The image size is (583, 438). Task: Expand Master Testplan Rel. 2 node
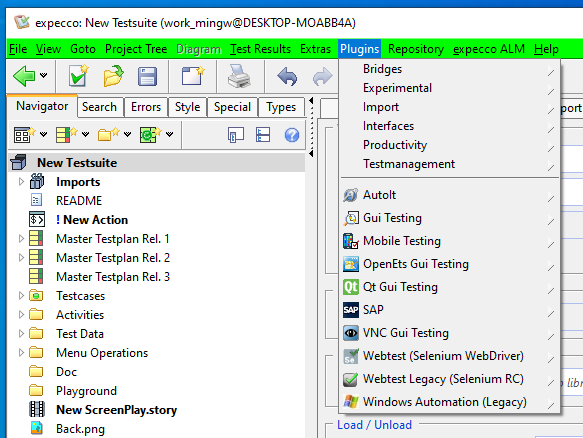click(21, 258)
